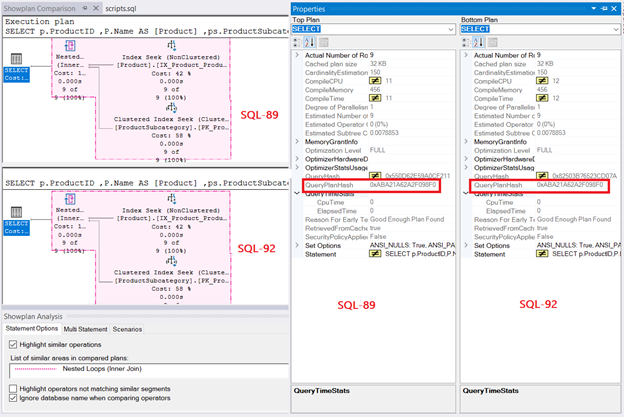Expand OptimizerStatsUsage in Bottom Plan
The width and height of the screenshot is (624, 417).
click(466, 167)
